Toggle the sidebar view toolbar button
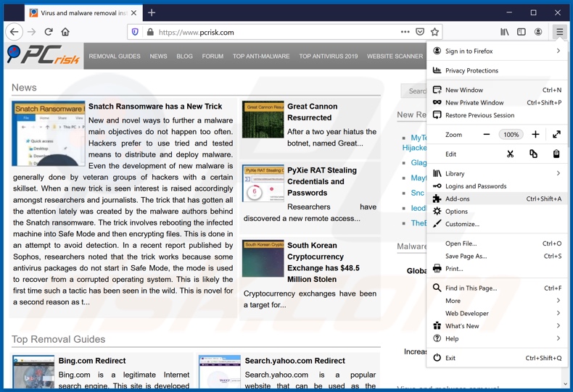 click(x=521, y=32)
